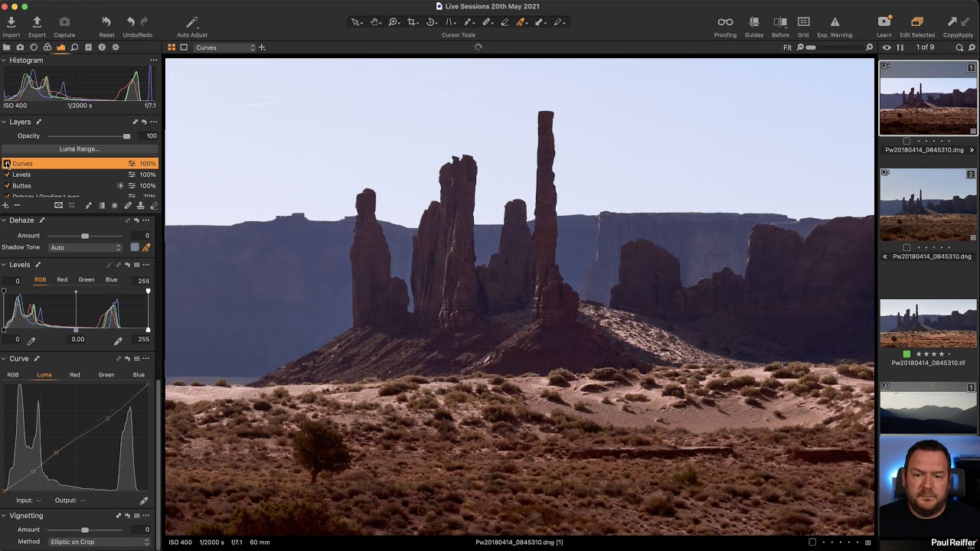980x551 pixels.
Task: Click the Export toolbar icon
Action: pyautogui.click(x=37, y=22)
